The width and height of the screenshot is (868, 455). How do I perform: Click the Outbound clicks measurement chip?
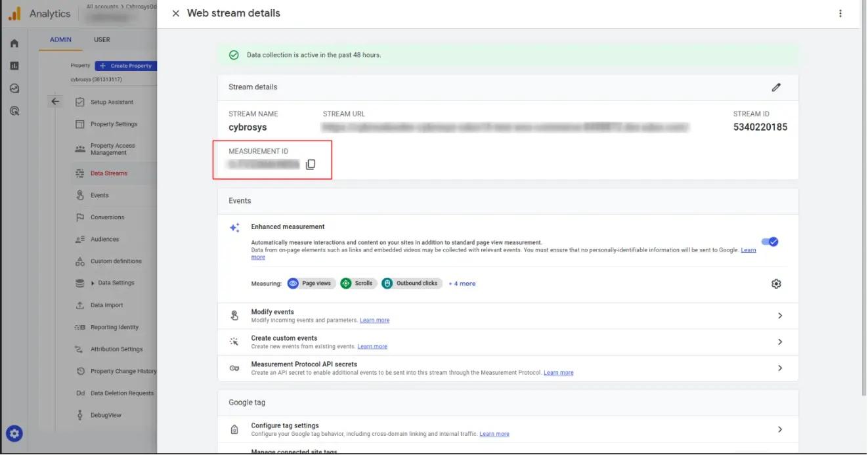412,283
